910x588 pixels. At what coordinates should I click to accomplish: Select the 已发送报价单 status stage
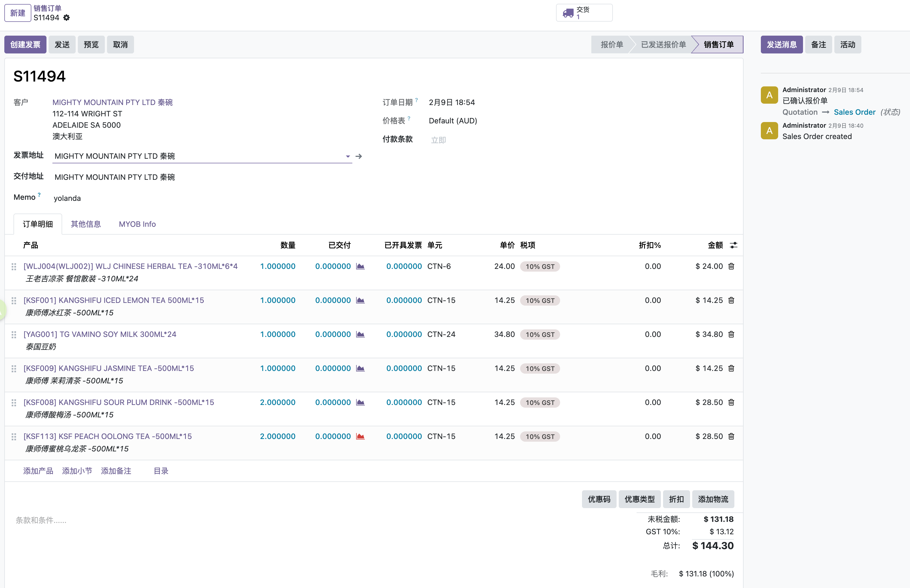coord(663,45)
